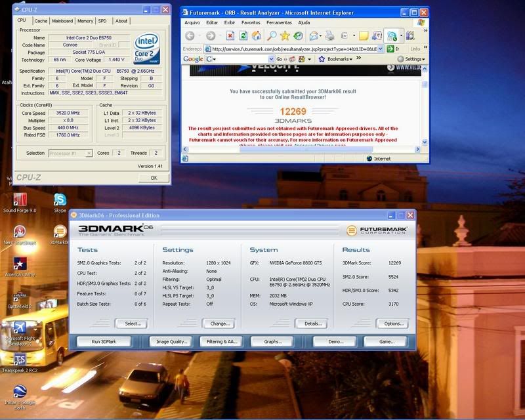525x420 pixels.
Task: Switch to Memory tab in CPU-Z
Action: tap(85, 21)
